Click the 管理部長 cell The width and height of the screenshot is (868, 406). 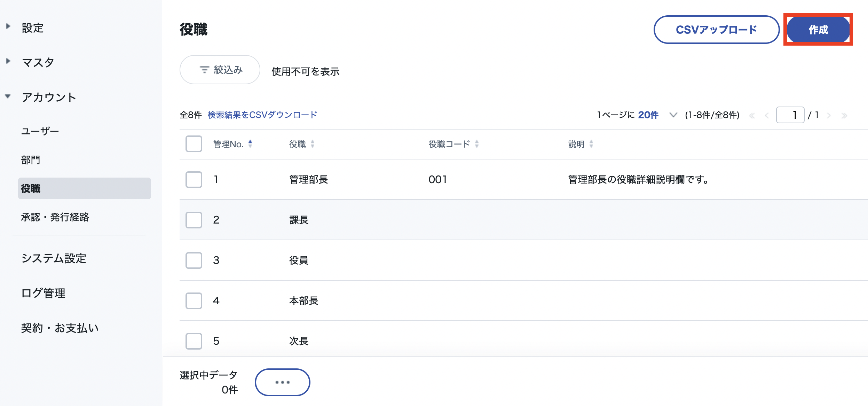pos(309,179)
